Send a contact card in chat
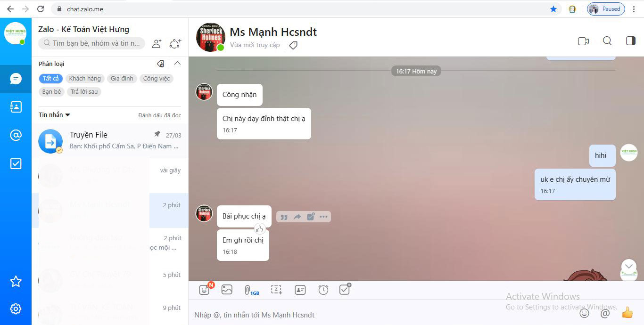644x325 pixels. point(300,290)
